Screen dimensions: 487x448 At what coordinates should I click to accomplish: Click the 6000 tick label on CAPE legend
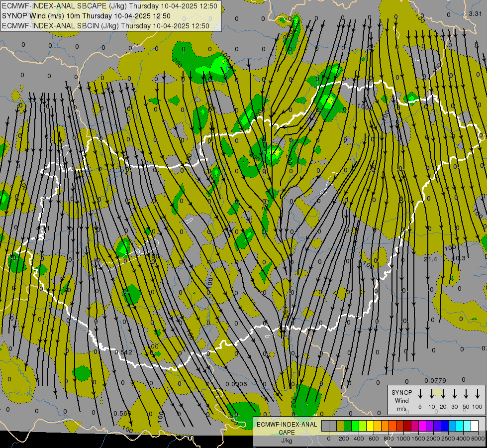pyautogui.click(x=479, y=439)
